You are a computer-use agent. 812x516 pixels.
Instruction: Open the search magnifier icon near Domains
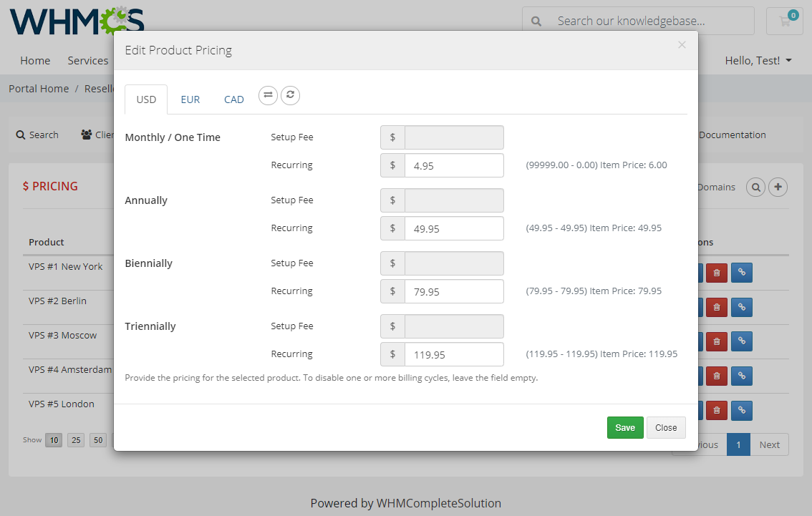click(756, 187)
